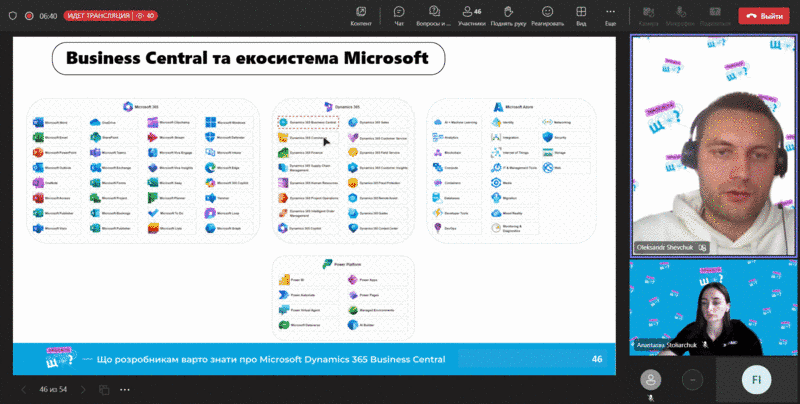The width and height of the screenshot is (800, 404).
Task: Open the Еще more-actions menu
Action: click(610, 16)
